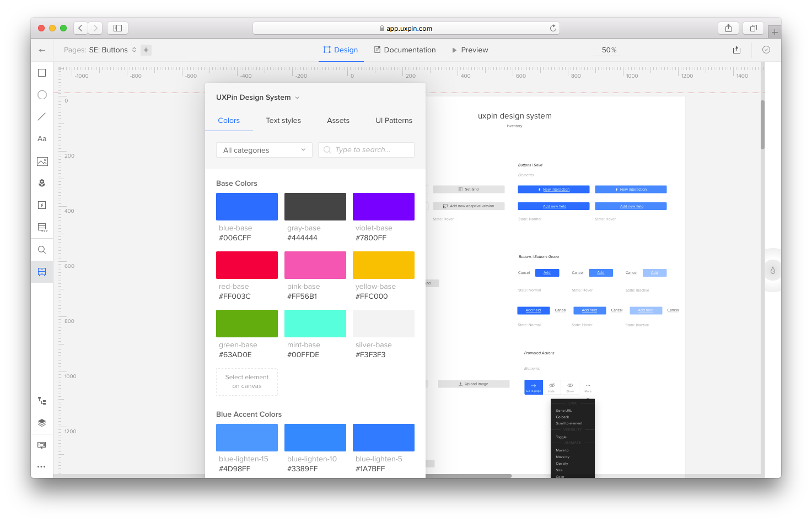Open the Layers panel icon

(42, 423)
